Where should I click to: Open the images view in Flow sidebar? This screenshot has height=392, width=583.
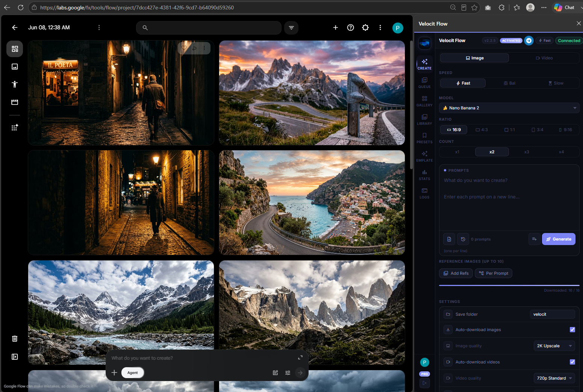(15, 67)
